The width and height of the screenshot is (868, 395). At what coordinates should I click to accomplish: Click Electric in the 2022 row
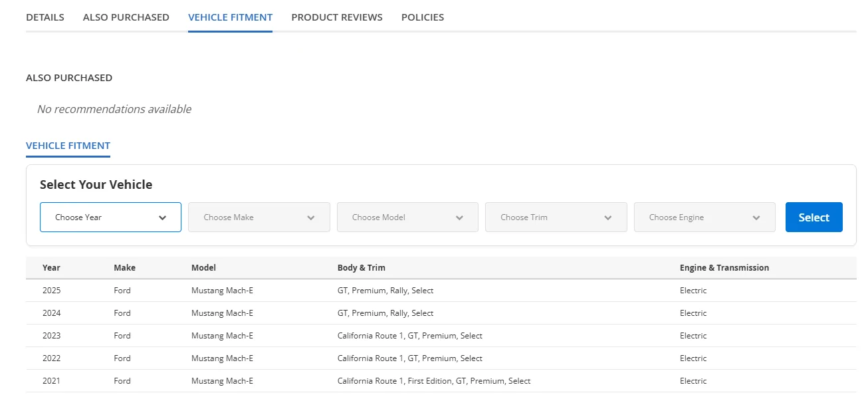point(693,358)
